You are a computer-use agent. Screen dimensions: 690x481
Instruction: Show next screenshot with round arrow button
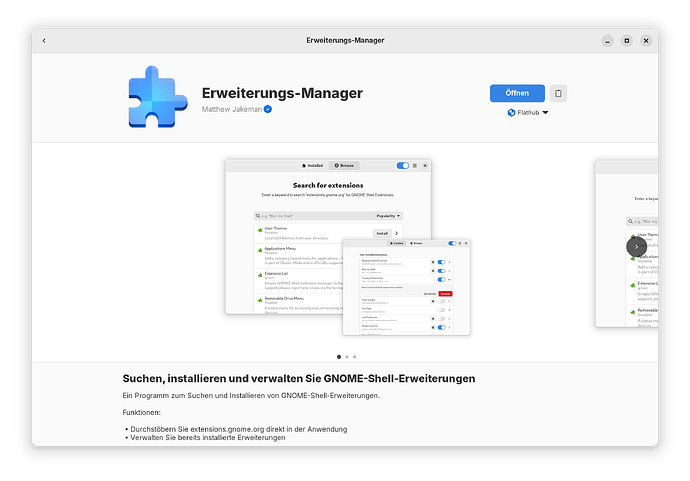click(636, 247)
